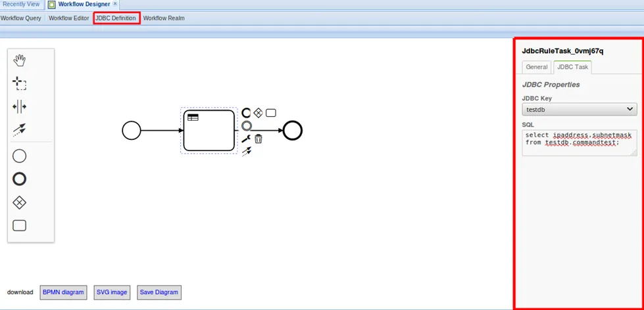This screenshot has height=310, width=644.
Task: Click the wrench change-type icon
Action: pos(247,139)
